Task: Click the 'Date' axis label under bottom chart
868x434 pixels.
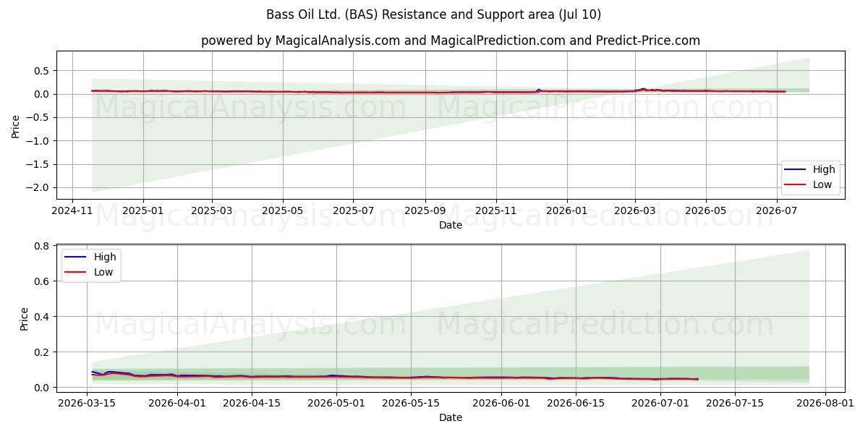Action: tap(451, 417)
